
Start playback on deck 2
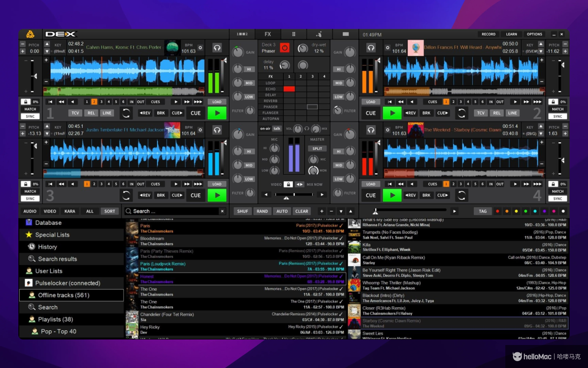tap(392, 113)
